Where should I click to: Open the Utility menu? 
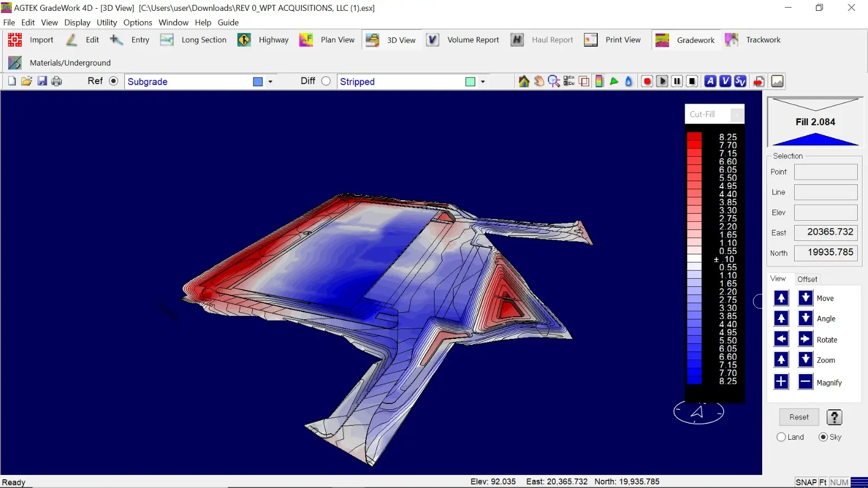tap(106, 23)
